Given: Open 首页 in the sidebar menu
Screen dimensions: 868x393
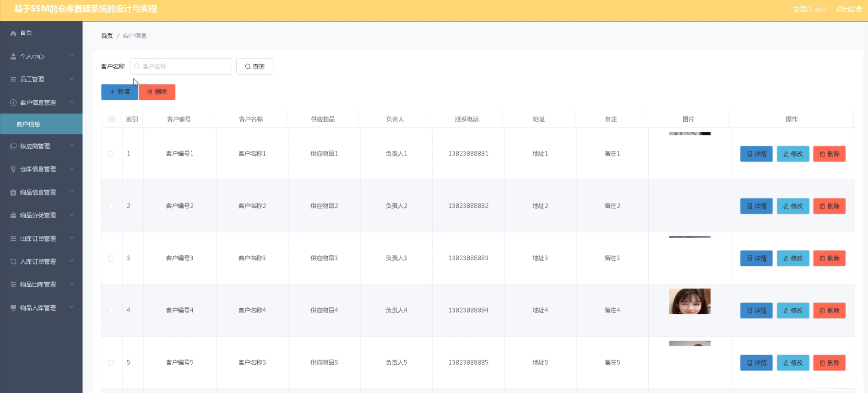Looking at the screenshot, I should 41,33.
